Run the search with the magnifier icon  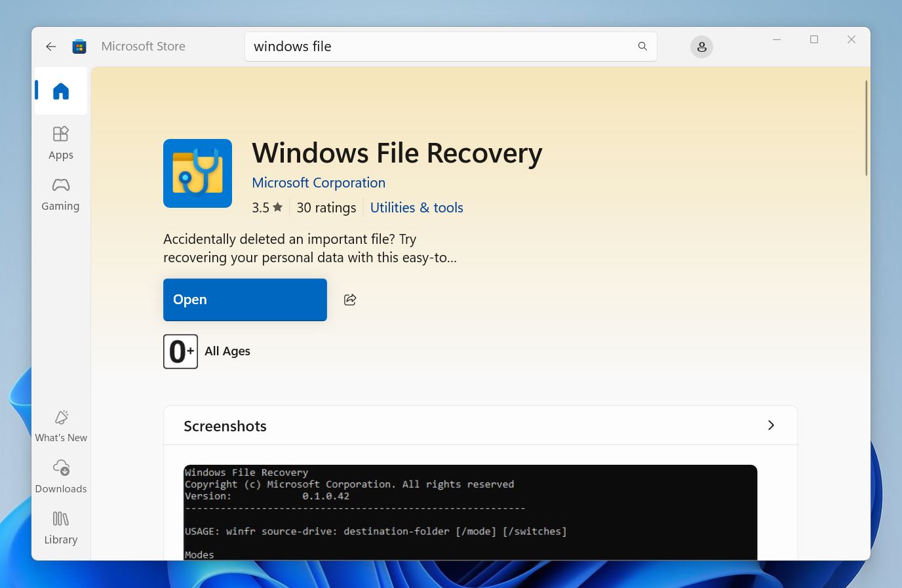pyautogui.click(x=642, y=46)
